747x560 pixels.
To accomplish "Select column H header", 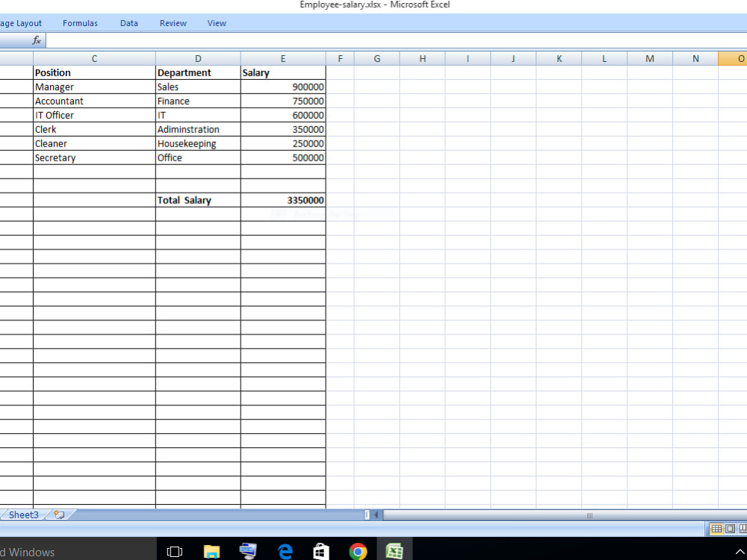I will [x=423, y=58].
